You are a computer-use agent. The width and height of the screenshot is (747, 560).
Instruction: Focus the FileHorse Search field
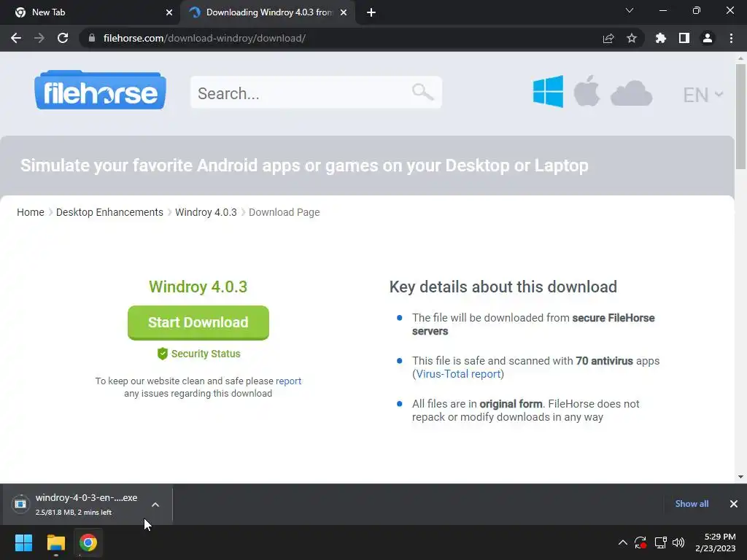(x=316, y=93)
